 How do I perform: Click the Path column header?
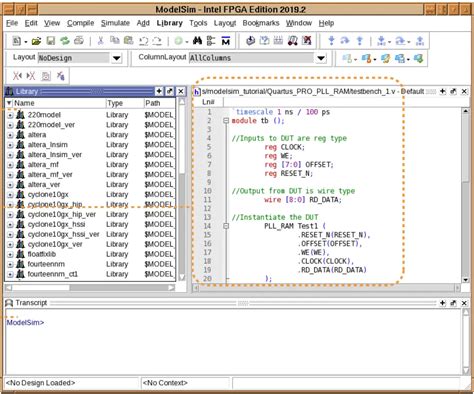[159, 103]
